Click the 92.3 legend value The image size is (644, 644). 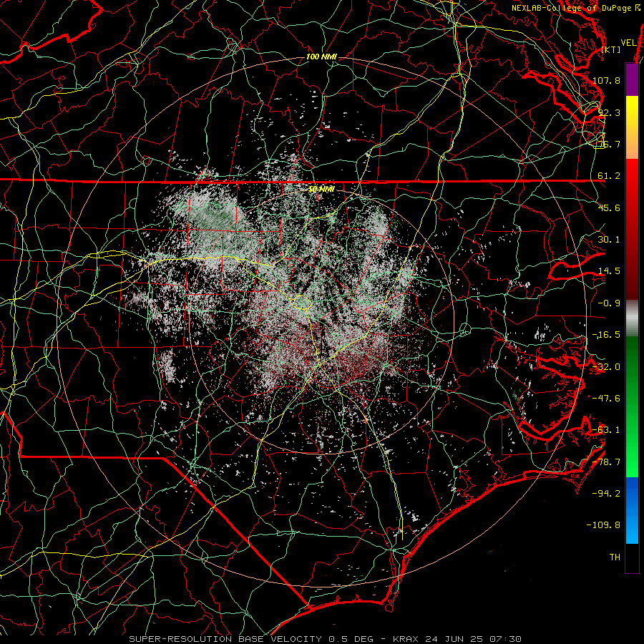click(609, 112)
